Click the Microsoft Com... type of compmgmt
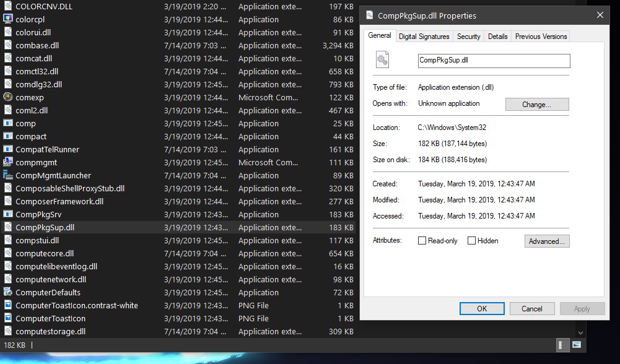Viewport: 620px width, 364px height. [x=268, y=162]
